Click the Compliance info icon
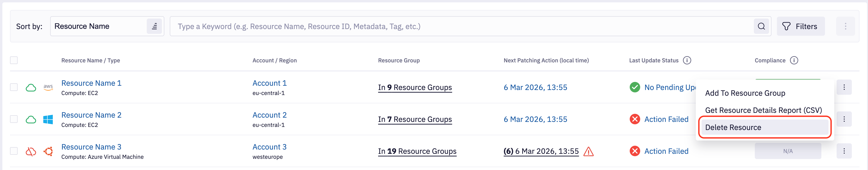Screen dimensions: 868x170 pyautogui.click(x=794, y=60)
